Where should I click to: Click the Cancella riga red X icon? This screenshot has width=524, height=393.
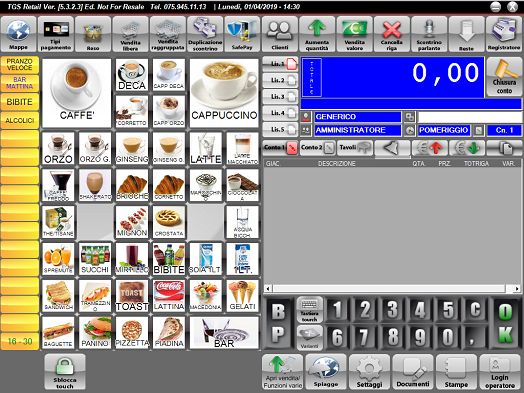pyautogui.click(x=392, y=34)
